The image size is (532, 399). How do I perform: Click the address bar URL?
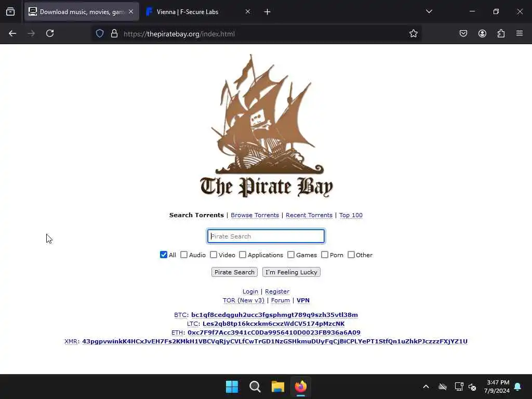[x=179, y=34]
